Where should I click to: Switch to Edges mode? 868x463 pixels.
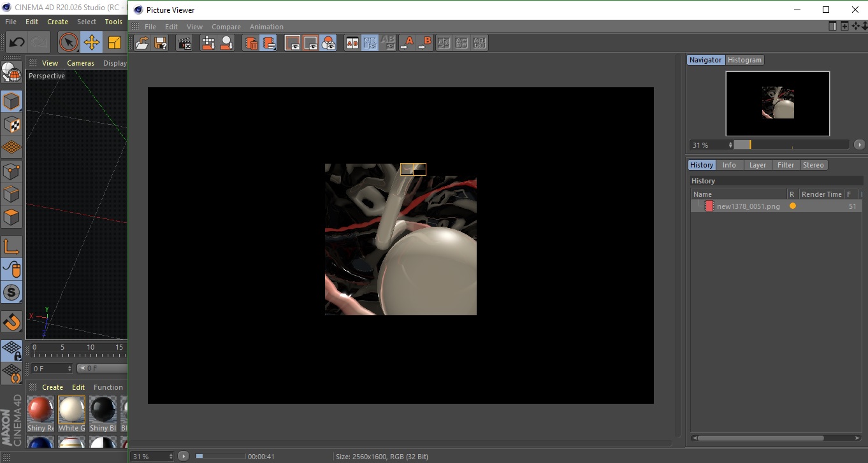(11, 194)
